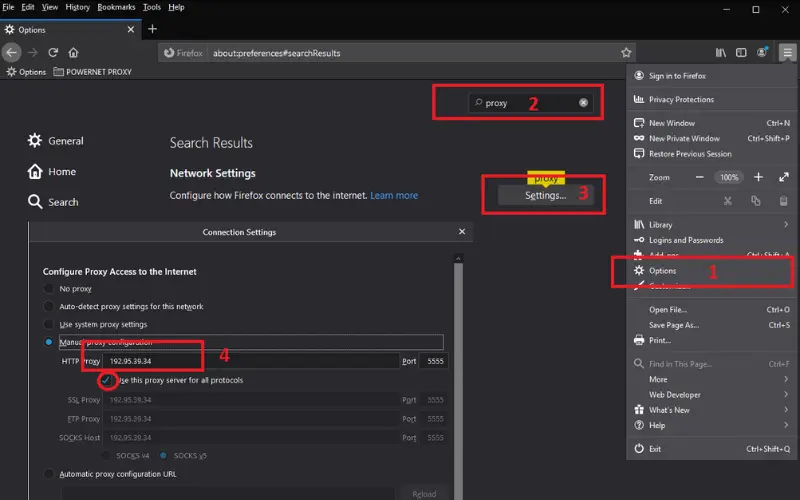Open Home preferences category
800x500 pixels.
point(52,171)
